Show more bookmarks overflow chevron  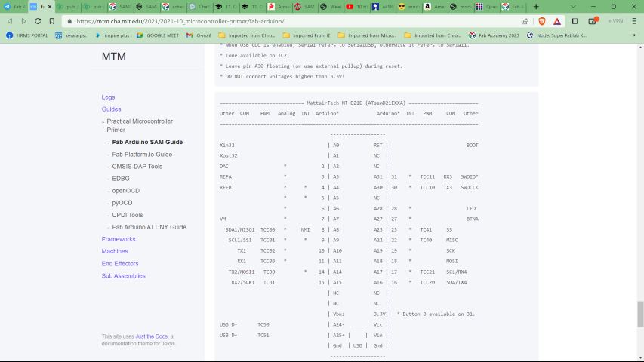pos(633,35)
